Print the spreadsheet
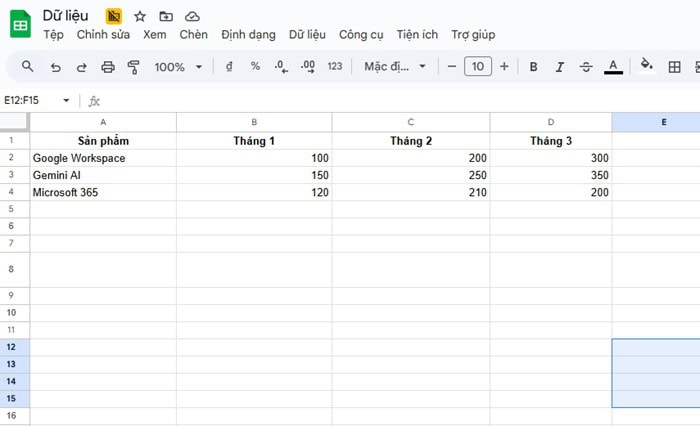Viewport: 700px width, 426px height. 108,67
